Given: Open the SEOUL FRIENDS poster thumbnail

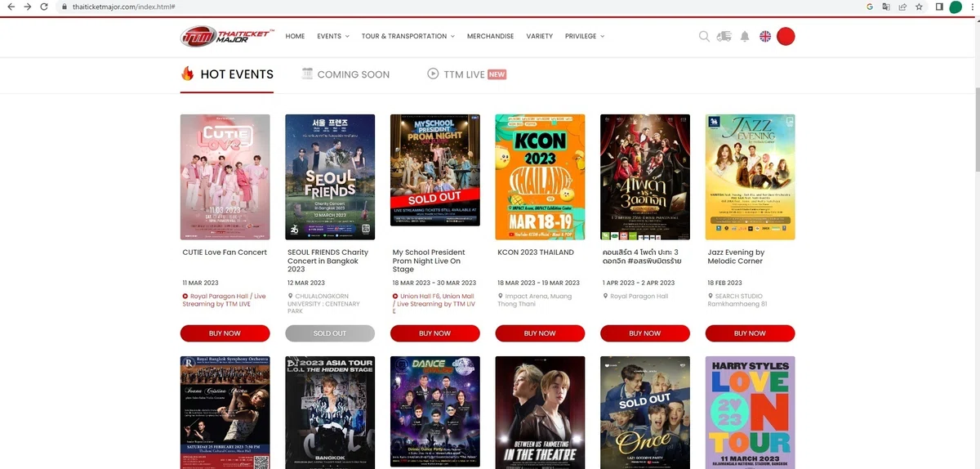Looking at the screenshot, I should point(330,176).
